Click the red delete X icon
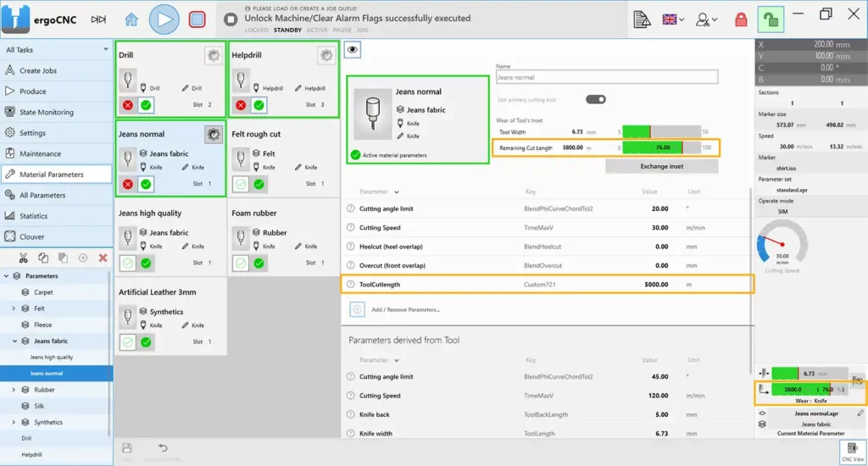This screenshot has height=466, width=868. coord(103,258)
